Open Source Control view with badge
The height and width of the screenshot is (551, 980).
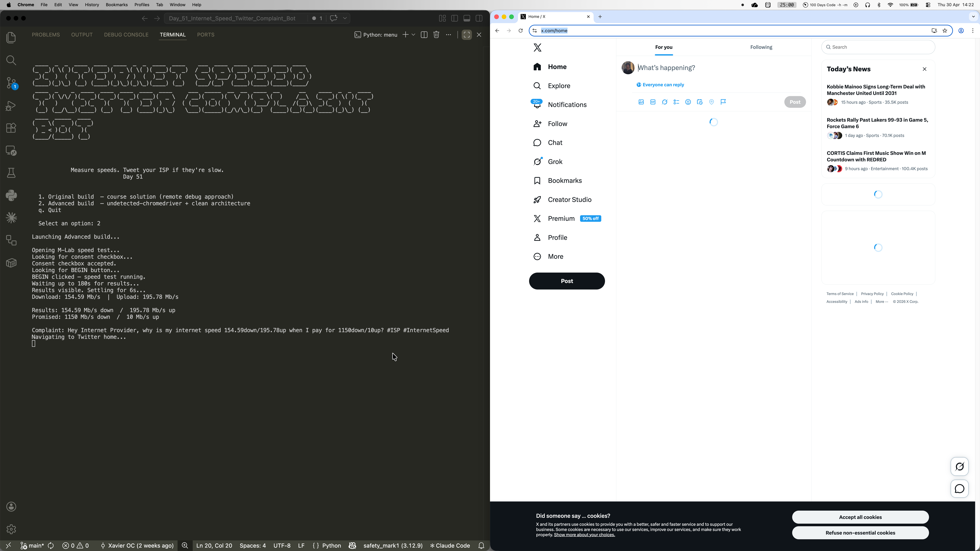[11, 83]
